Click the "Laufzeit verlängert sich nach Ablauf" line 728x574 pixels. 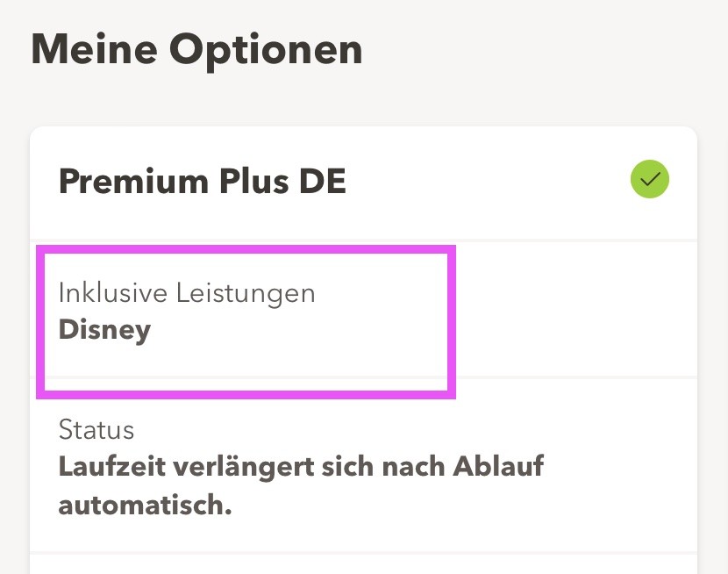tap(301, 466)
